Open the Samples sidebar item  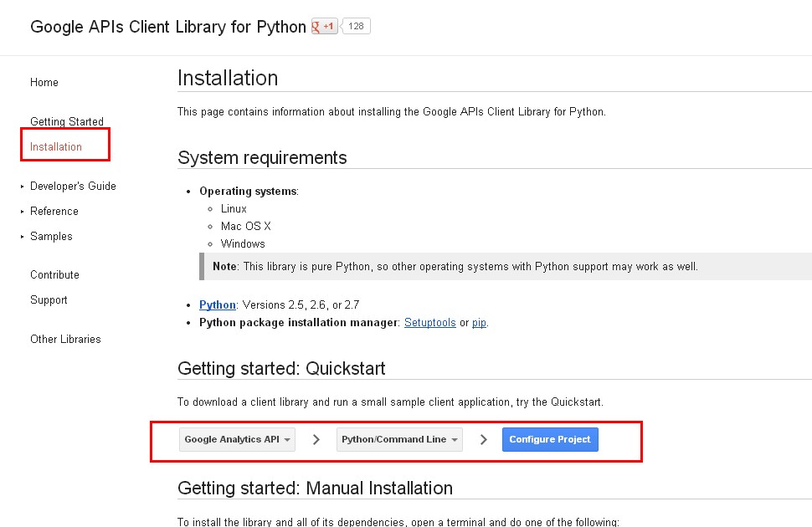pyautogui.click(x=51, y=236)
